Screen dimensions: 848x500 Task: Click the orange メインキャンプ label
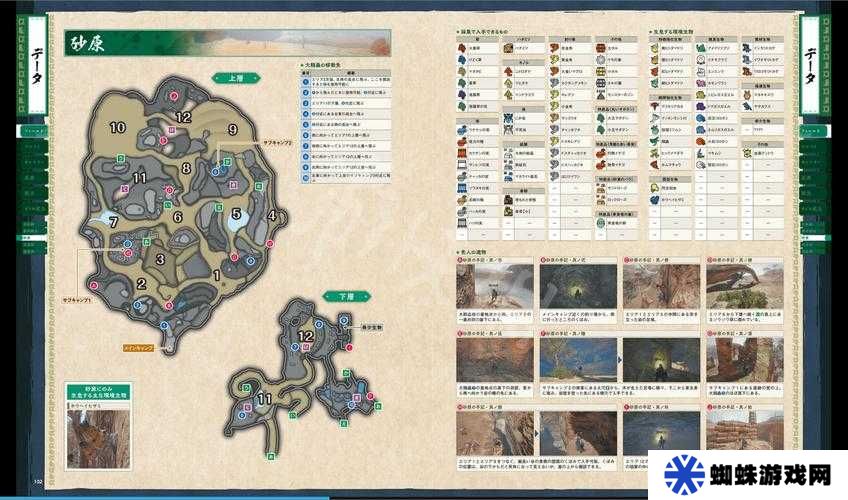point(138,348)
